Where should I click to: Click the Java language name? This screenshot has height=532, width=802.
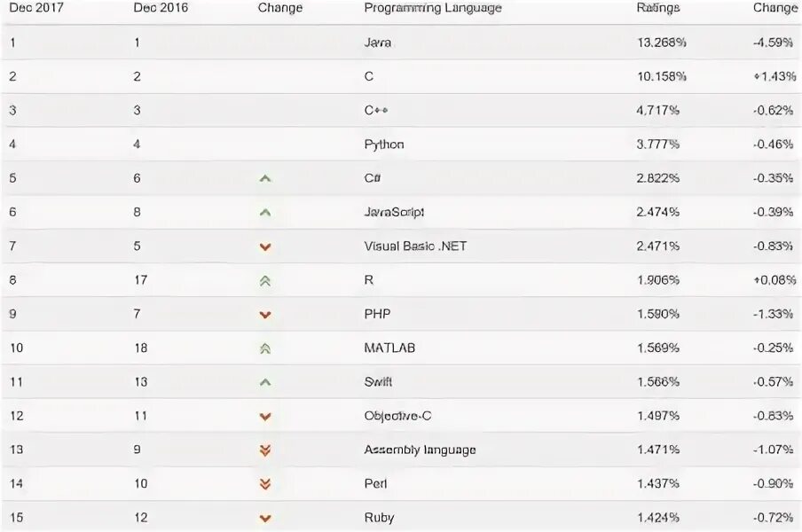pos(377,43)
